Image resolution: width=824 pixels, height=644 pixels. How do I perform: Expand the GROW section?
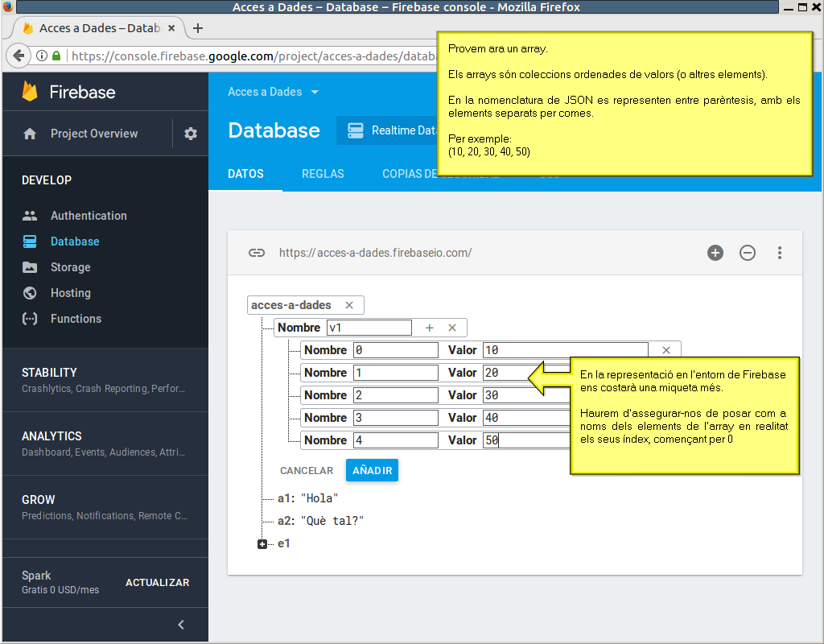(105, 507)
